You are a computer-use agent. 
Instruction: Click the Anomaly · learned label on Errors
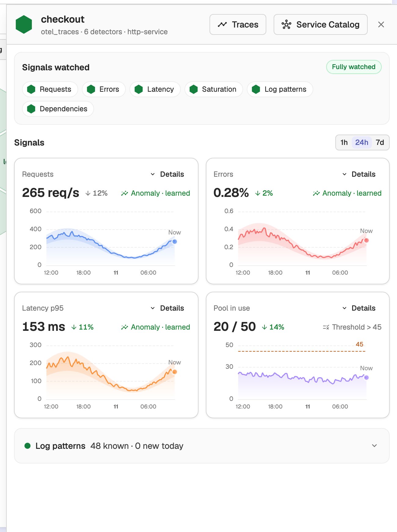(352, 193)
